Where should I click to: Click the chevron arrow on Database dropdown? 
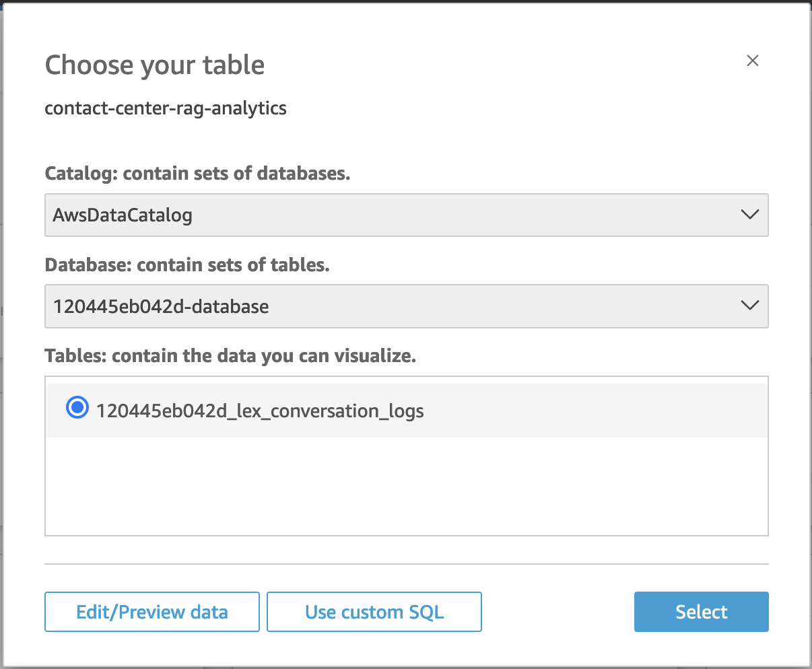pyautogui.click(x=749, y=306)
